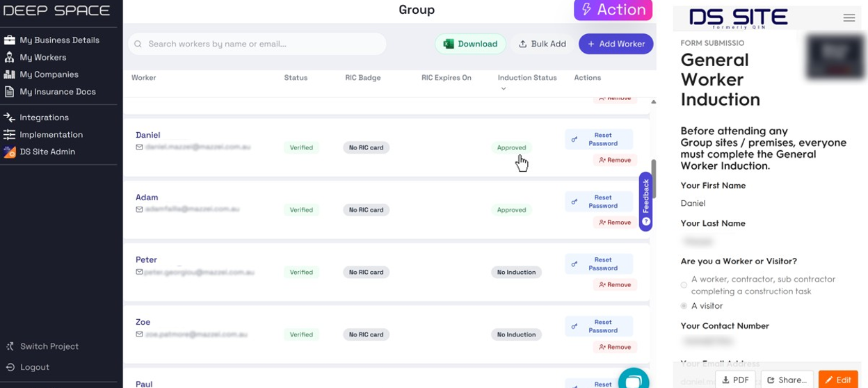This screenshot has width=868, height=388.
Task: Open worker Daniel's profile name
Action: coord(147,135)
